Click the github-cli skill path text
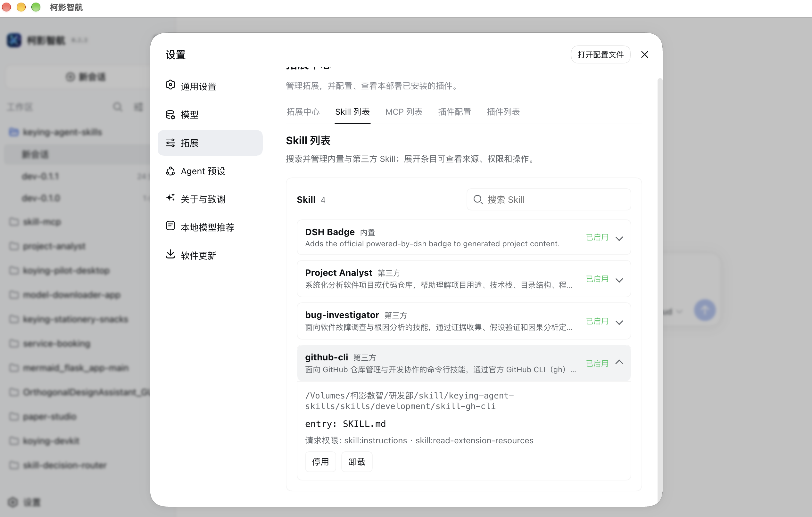The width and height of the screenshot is (812, 517). point(410,401)
